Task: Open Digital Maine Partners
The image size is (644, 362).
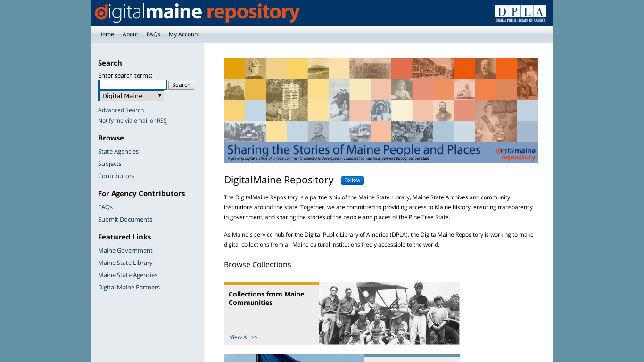Action: [x=129, y=288]
